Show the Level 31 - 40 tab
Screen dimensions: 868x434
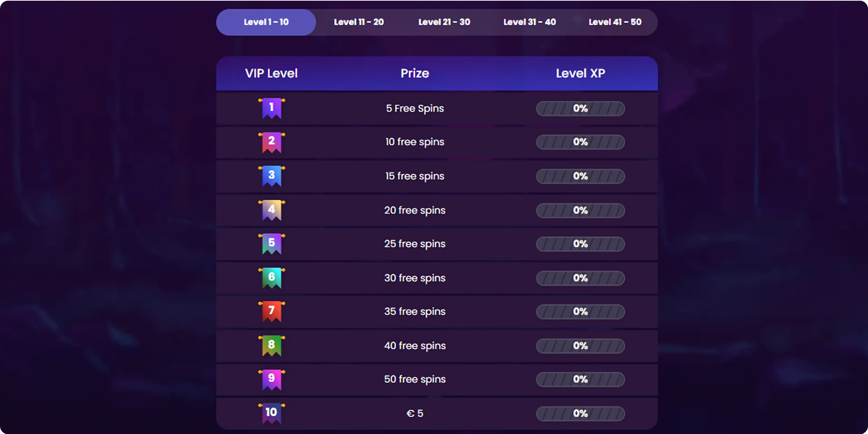pyautogui.click(x=530, y=22)
